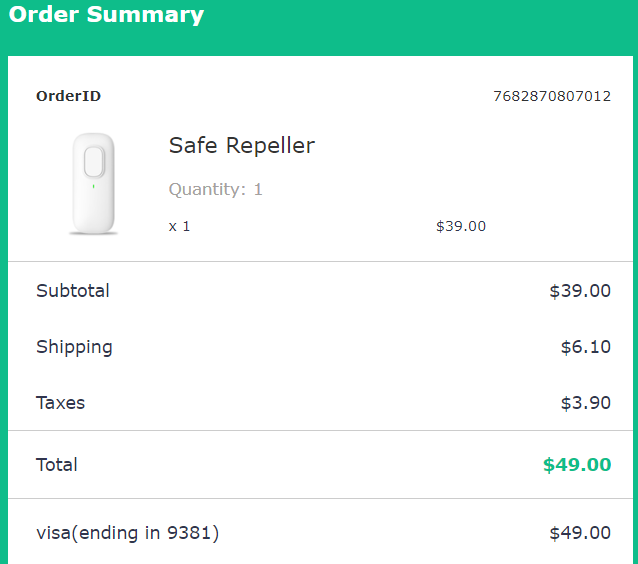Image resolution: width=638 pixels, height=564 pixels.
Task: Click the Subtotal label
Action: [73, 291]
